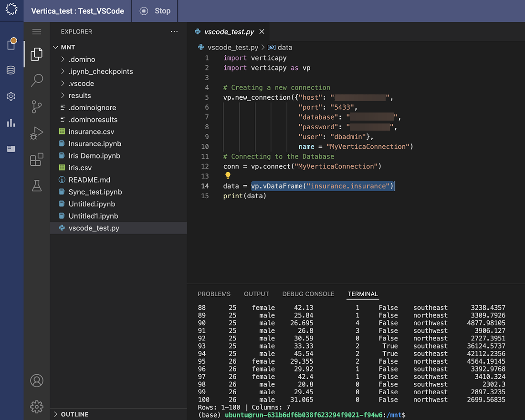Open iris.csv file
The height and width of the screenshot is (420, 525).
(80, 167)
